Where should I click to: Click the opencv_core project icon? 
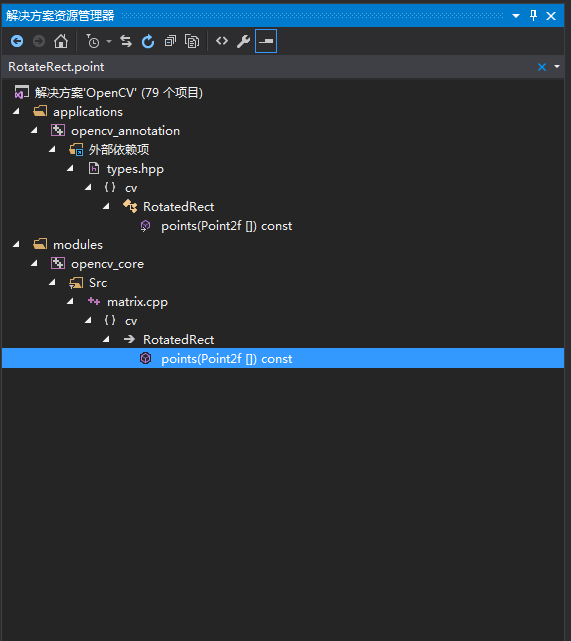pyautogui.click(x=58, y=264)
